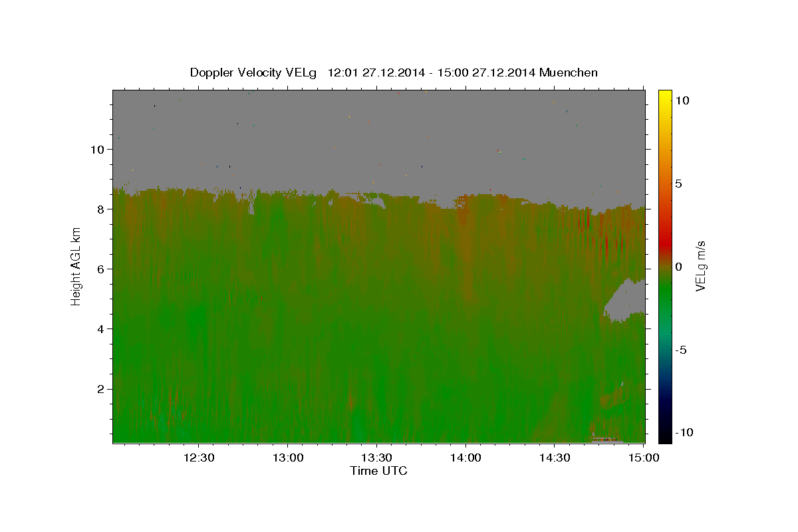
Task: Click the height axis label 6
Action: [x=102, y=269]
